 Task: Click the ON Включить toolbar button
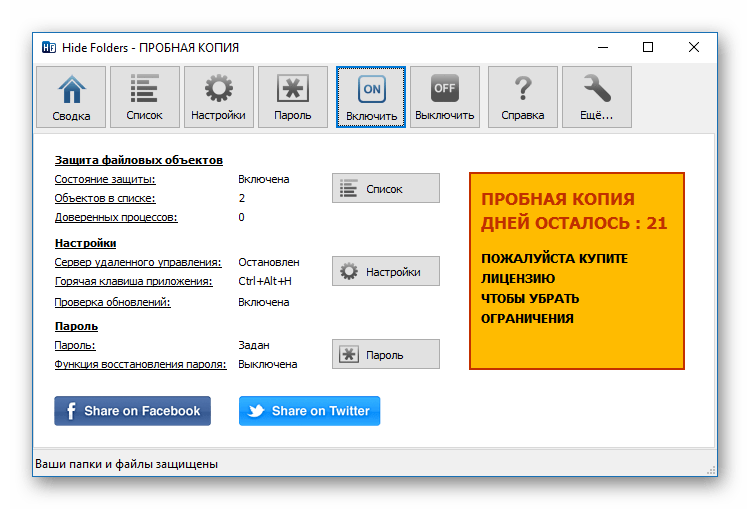[x=371, y=97]
